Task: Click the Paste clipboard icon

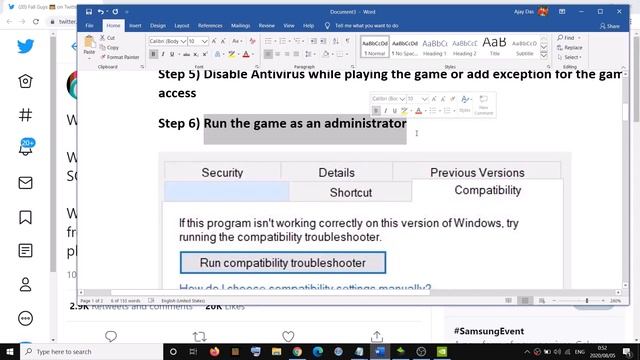Action: 89,42
